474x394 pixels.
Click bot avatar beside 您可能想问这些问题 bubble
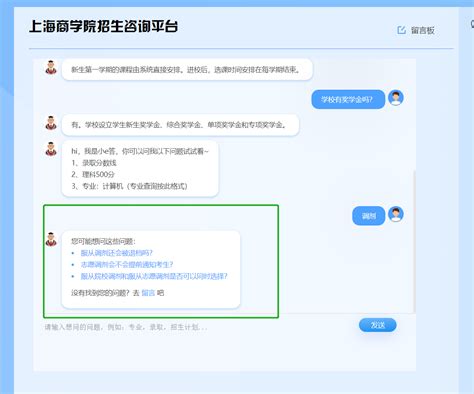pyautogui.click(x=51, y=239)
